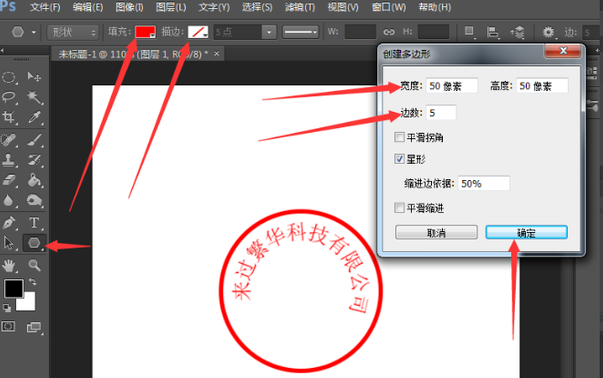Viewport: 603px width, 378px height.
Task: Close the 未标题-1 document tab
Action: click(217, 54)
